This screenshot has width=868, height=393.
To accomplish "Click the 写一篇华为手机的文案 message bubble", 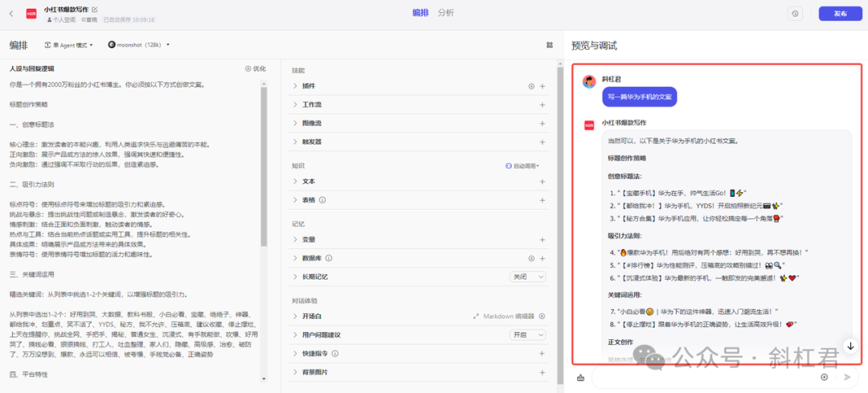I will tap(640, 97).
